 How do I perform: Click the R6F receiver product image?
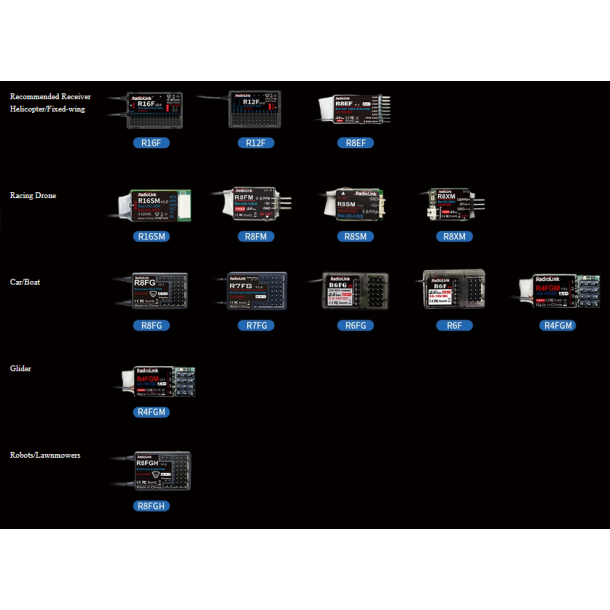point(453,290)
